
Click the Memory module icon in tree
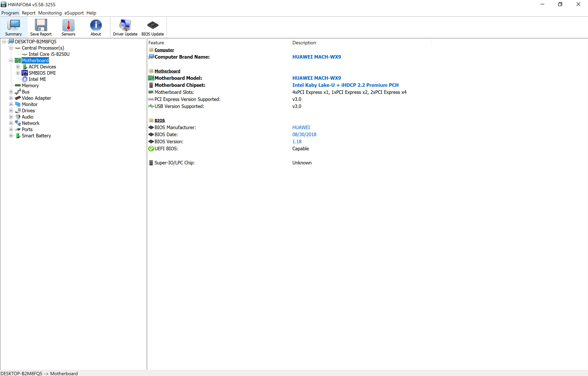[18, 85]
